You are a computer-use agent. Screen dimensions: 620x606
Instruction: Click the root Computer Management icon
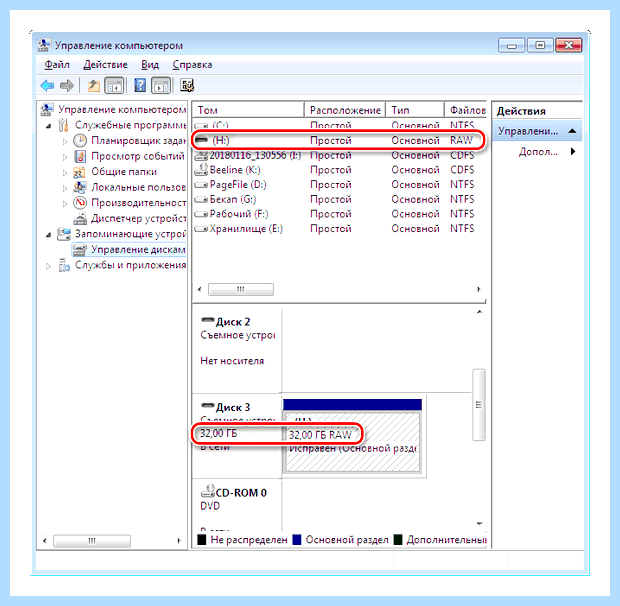pyautogui.click(x=47, y=109)
